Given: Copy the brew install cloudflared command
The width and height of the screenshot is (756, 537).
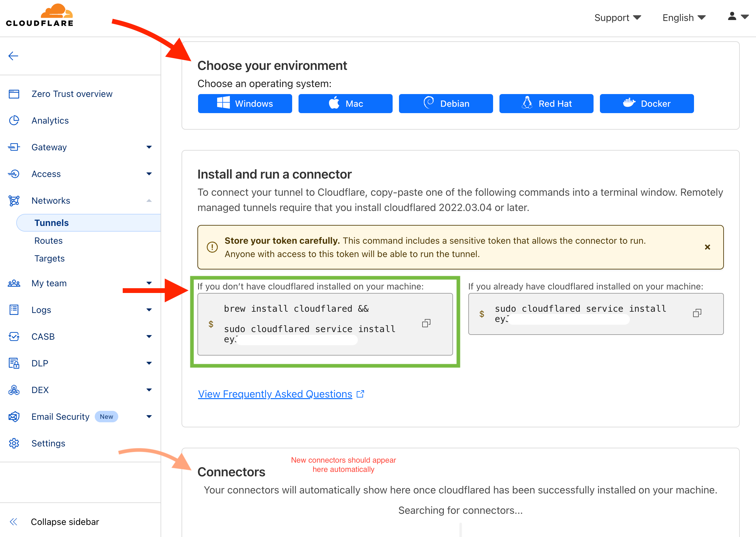Looking at the screenshot, I should (x=426, y=323).
